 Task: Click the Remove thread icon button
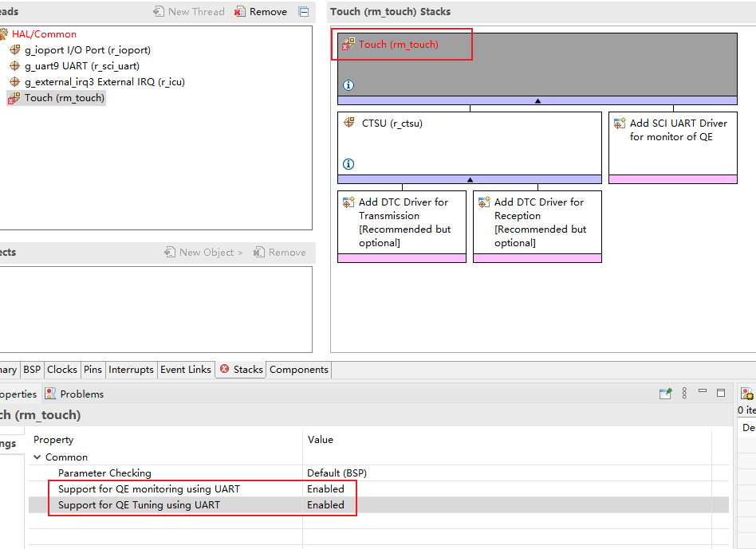(x=240, y=12)
